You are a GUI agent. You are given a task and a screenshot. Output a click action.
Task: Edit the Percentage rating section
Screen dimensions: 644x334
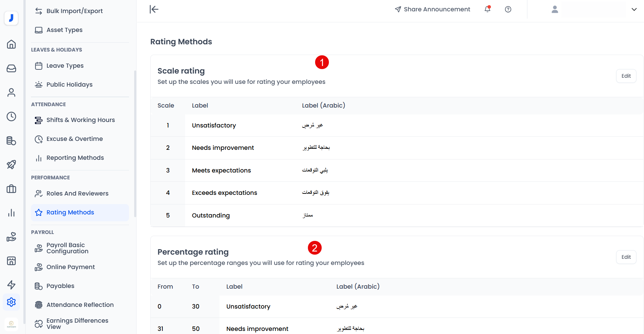click(x=626, y=257)
